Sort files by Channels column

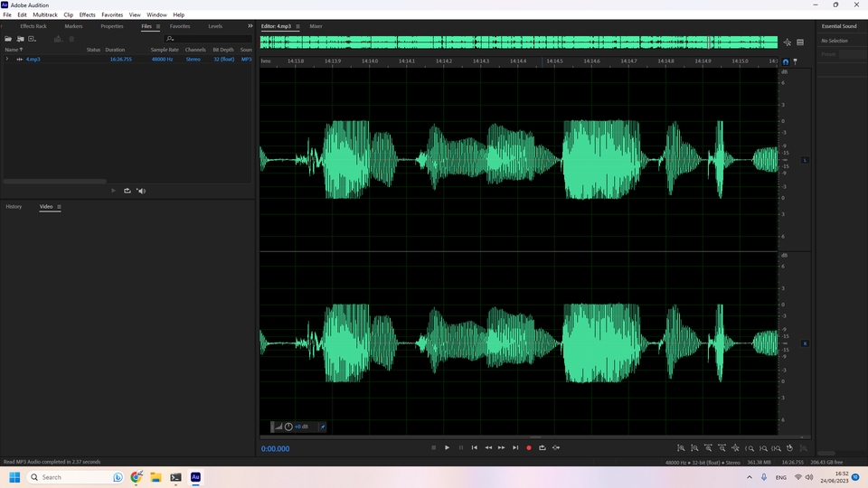pos(195,49)
